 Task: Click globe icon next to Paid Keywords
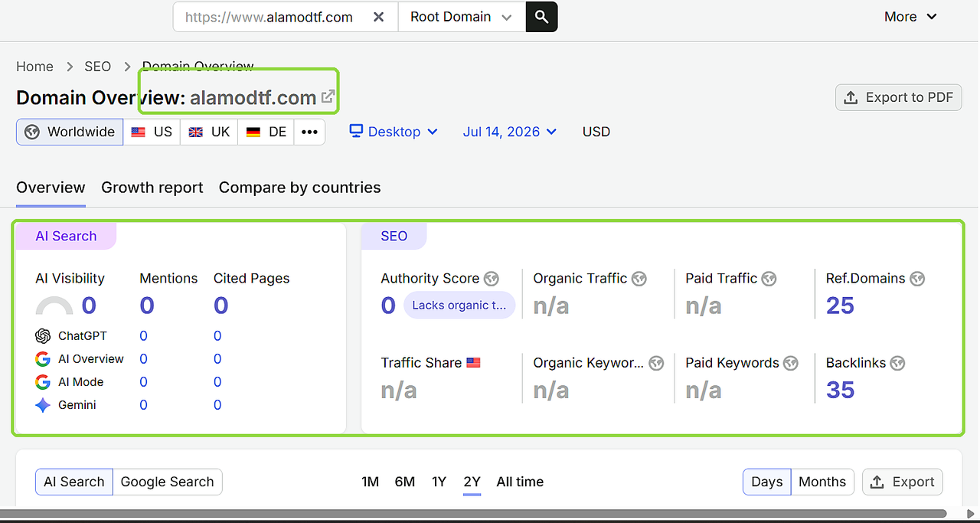coord(791,363)
